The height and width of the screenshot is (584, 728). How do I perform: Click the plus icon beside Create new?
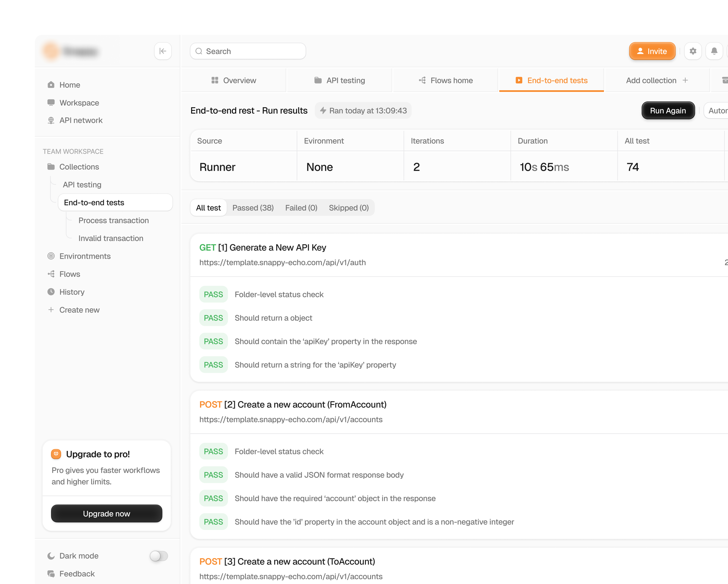pos(51,310)
